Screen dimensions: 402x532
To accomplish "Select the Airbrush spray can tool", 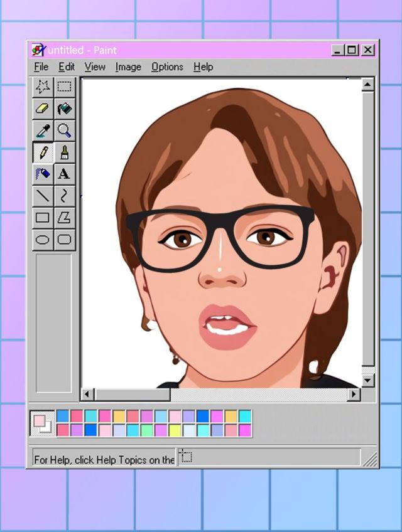I will (x=43, y=174).
